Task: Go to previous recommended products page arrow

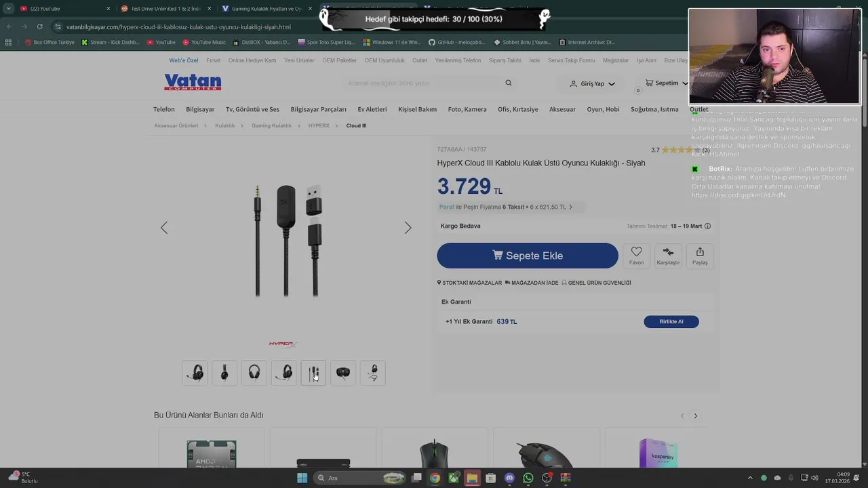Action: coord(682,415)
